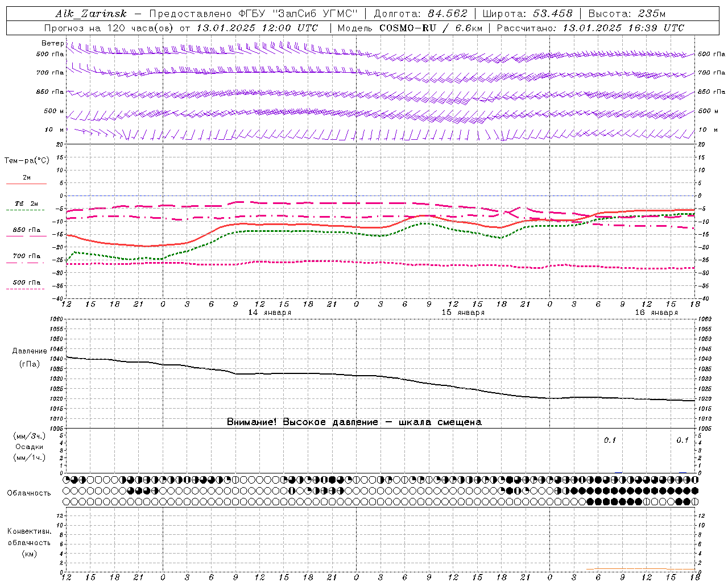Screen dimensions: 728x582
Task: Click the Ветер label of the wind panel
Action: point(52,43)
